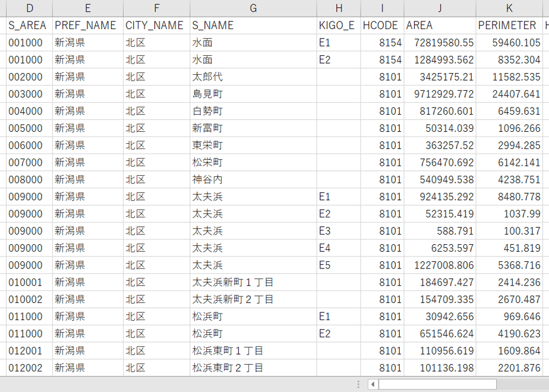Select column D header

pos(30,8)
